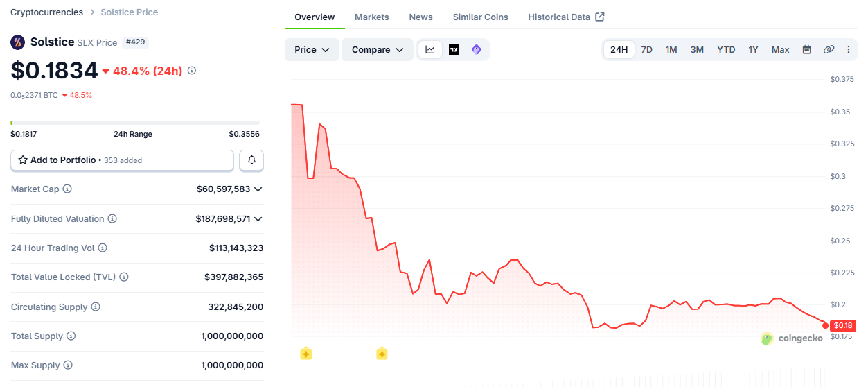
Task: Click the $113,143,323 trading volume value
Action: pos(236,248)
